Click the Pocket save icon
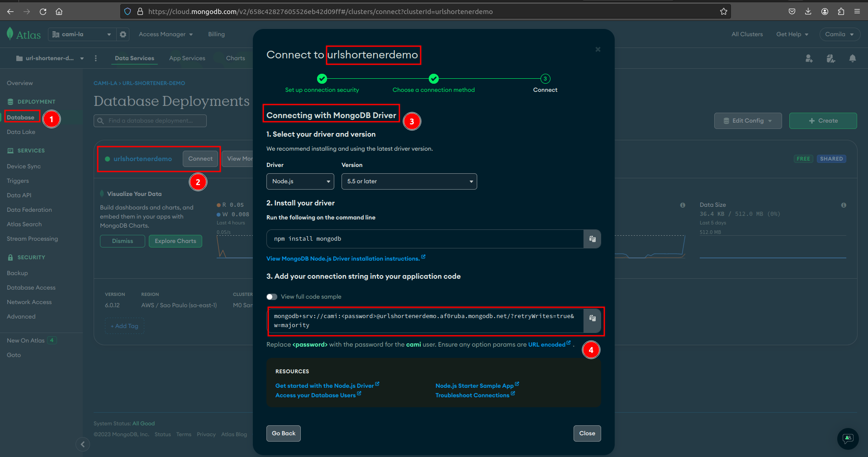The image size is (868, 457). pos(792,11)
